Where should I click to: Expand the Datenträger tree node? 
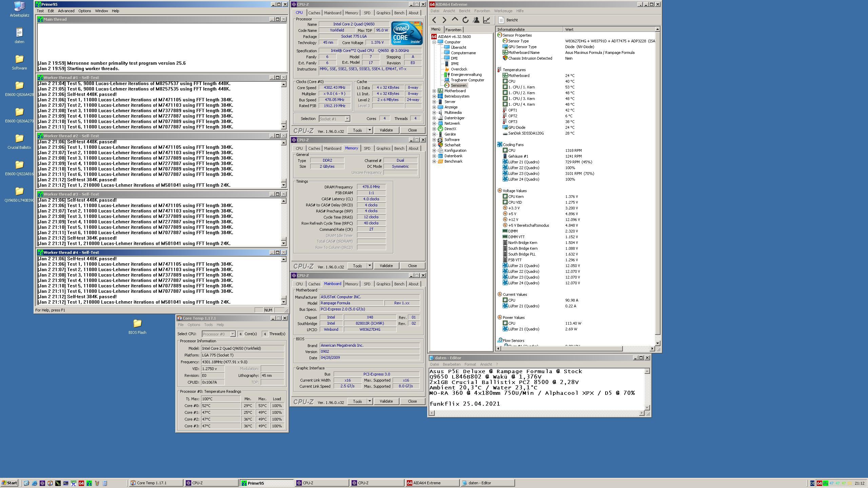point(434,118)
